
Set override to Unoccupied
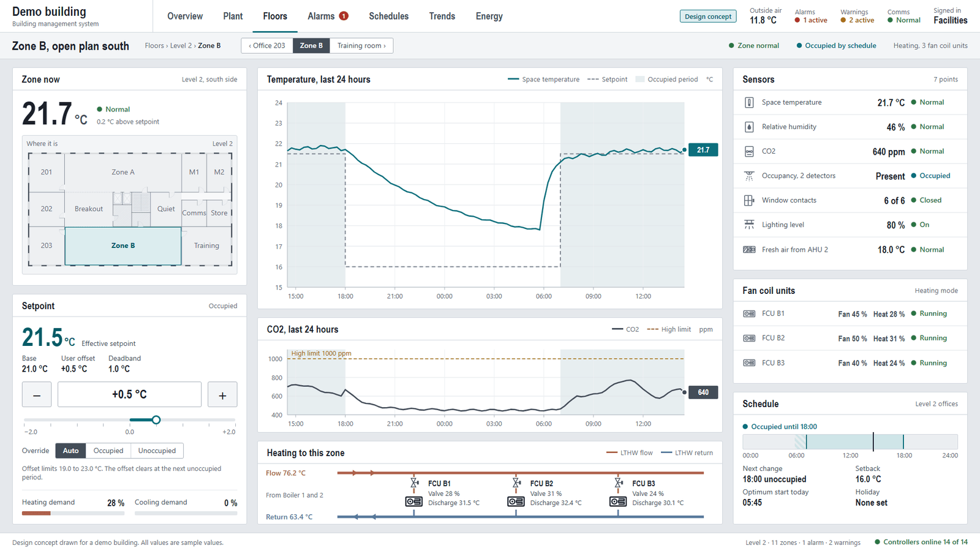[157, 451]
